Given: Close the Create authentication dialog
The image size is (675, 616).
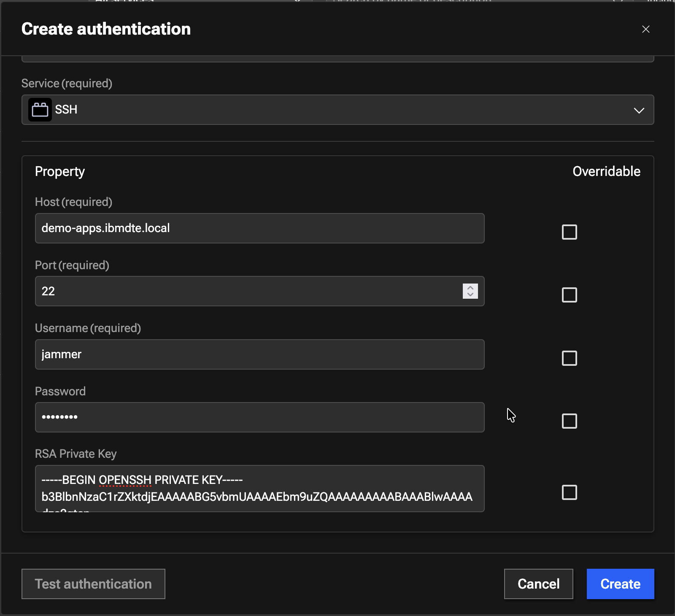Looking at the screenshot, I should [x=645, y=29].
